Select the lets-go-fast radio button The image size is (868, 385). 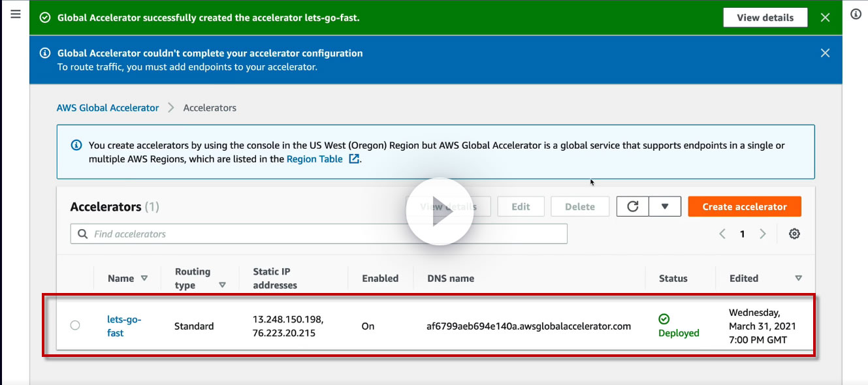pos(75,325)
